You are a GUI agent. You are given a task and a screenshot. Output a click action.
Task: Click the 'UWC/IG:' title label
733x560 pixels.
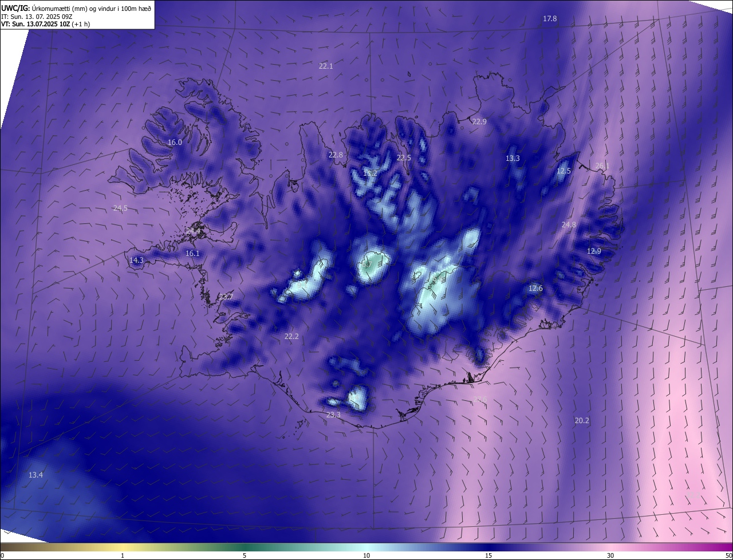pos(15,8)
